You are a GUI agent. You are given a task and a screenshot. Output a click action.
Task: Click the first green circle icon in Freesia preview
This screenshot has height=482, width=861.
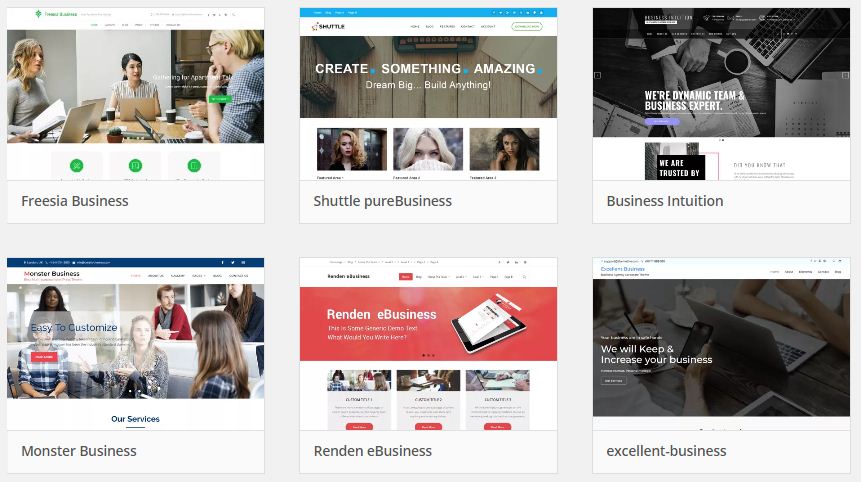click(x=78, y=165)
